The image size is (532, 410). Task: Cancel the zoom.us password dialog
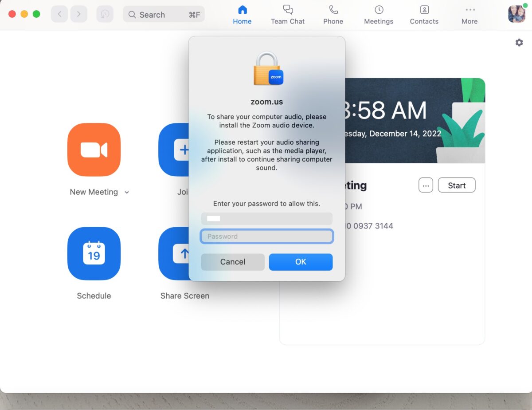[233, 262]
